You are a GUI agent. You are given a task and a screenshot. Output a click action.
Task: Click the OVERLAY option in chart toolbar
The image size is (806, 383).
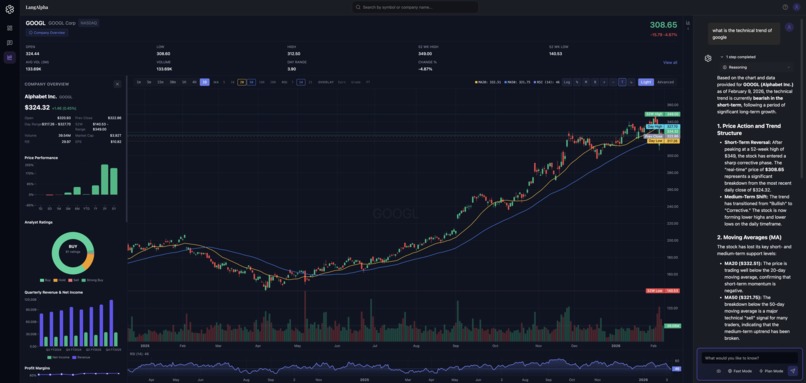(325, 82)
